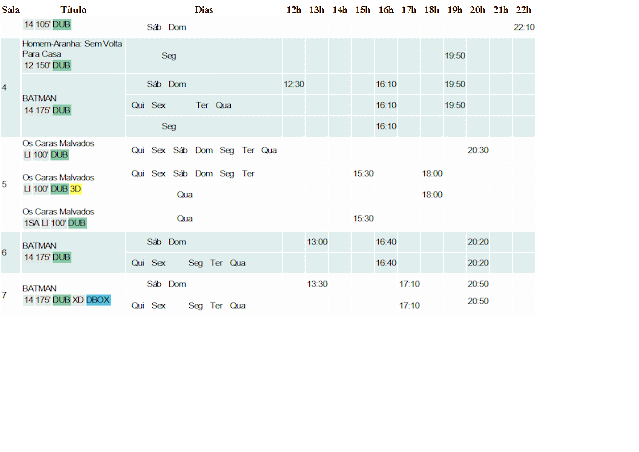Select the Qua-only 18:00 showtime
The image size is (639, 452).
(432, 195)
